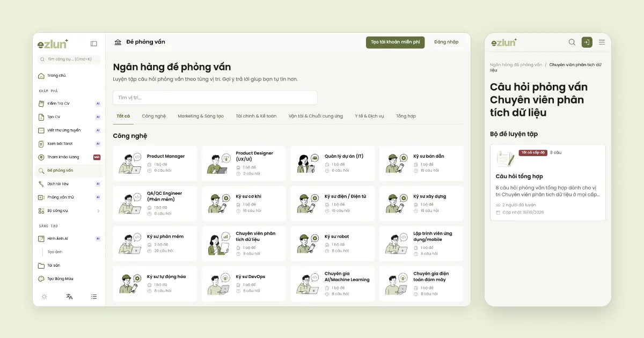Open Kiểm Tra CV tool in sidebar
Viewport: 644px width, 338px height.
click(x=69, y=104)
